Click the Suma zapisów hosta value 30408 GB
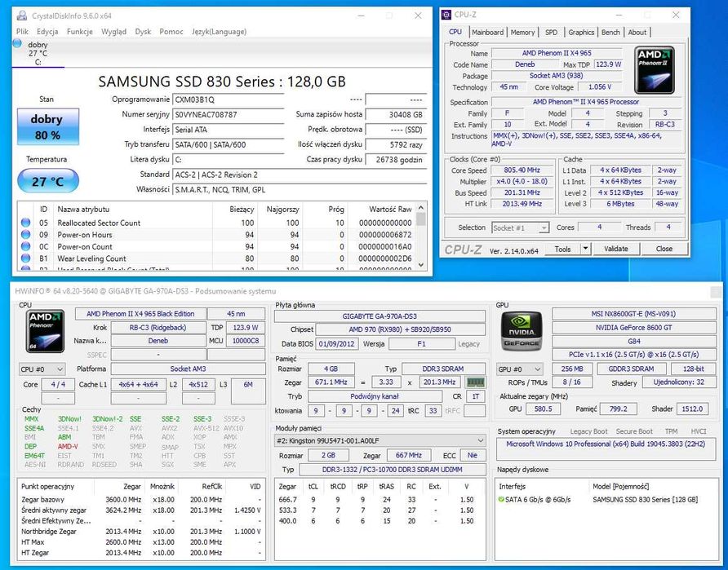 click(396, 114)
